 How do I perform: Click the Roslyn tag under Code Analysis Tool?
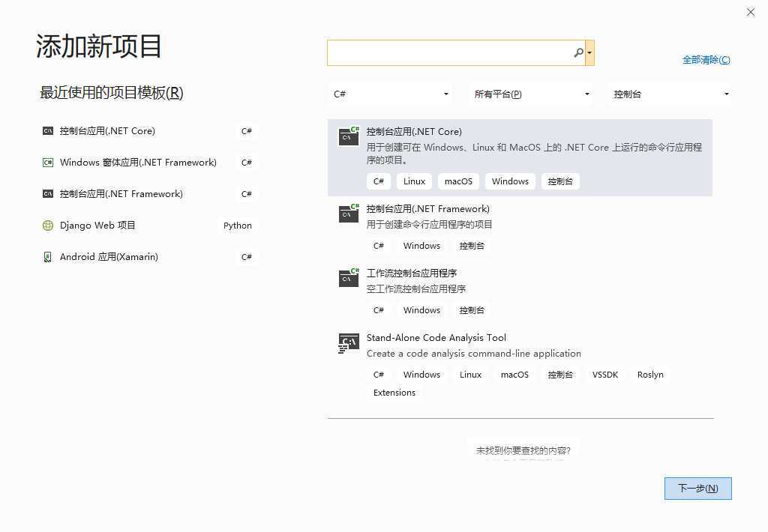point(650,375)
